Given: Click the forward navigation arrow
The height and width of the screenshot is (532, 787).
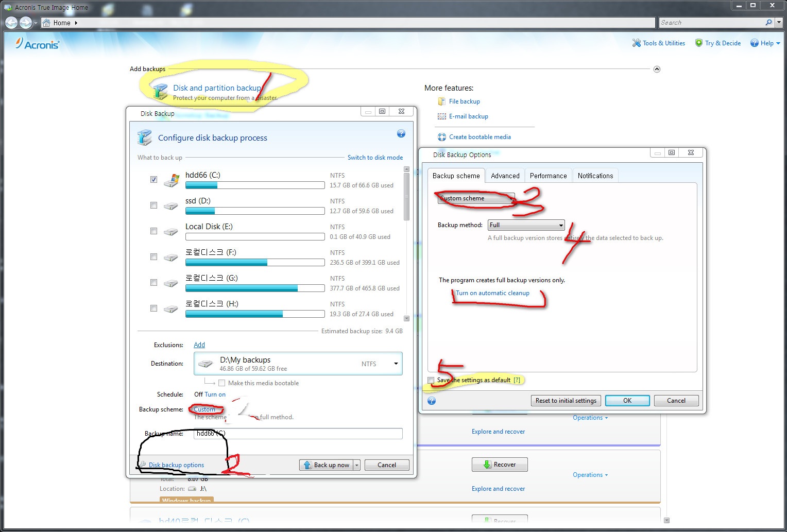Looking at the screenshot, I should pos(25,23).
